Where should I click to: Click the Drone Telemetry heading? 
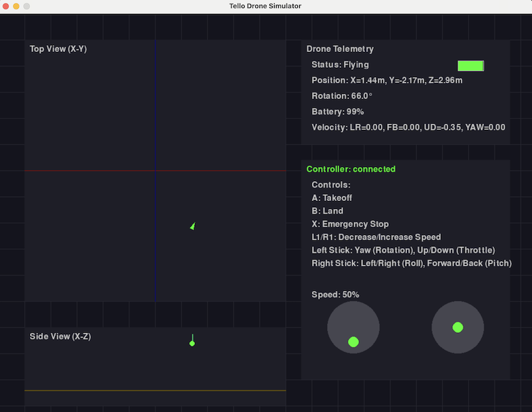tap(340, 49)
